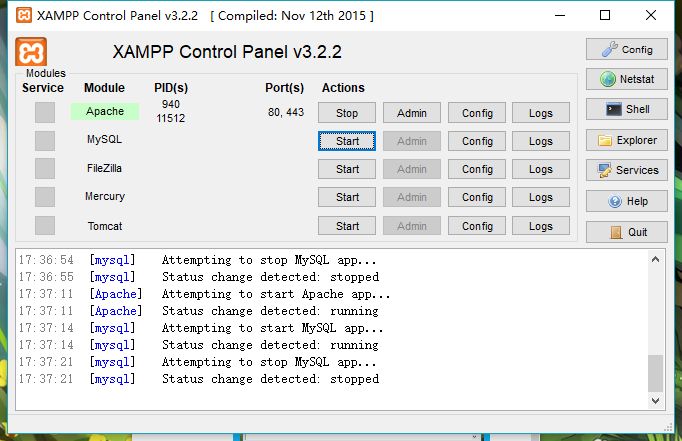Click the Mercury module label
Viewport: 682px width, 441px height.
pos(105,196)
